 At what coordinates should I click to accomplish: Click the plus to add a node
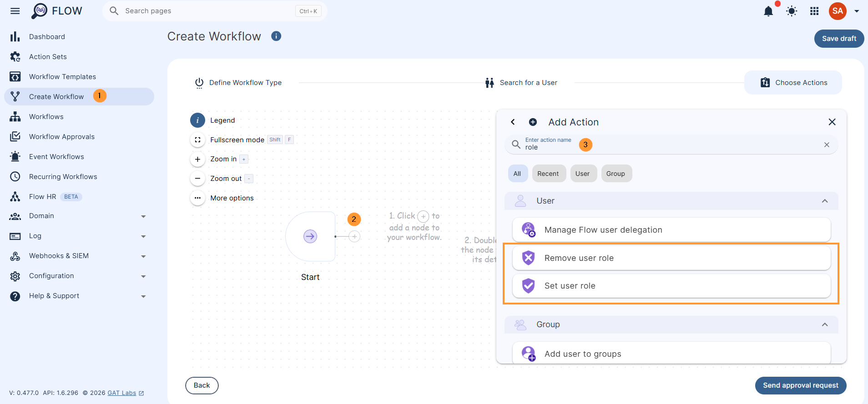354,236
